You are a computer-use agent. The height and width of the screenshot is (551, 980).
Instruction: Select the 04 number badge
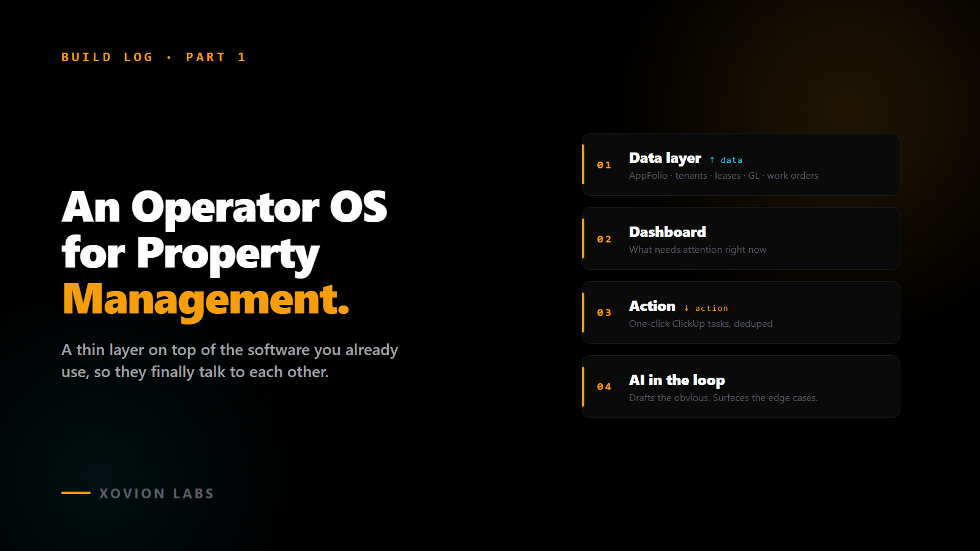pos(604,387)
